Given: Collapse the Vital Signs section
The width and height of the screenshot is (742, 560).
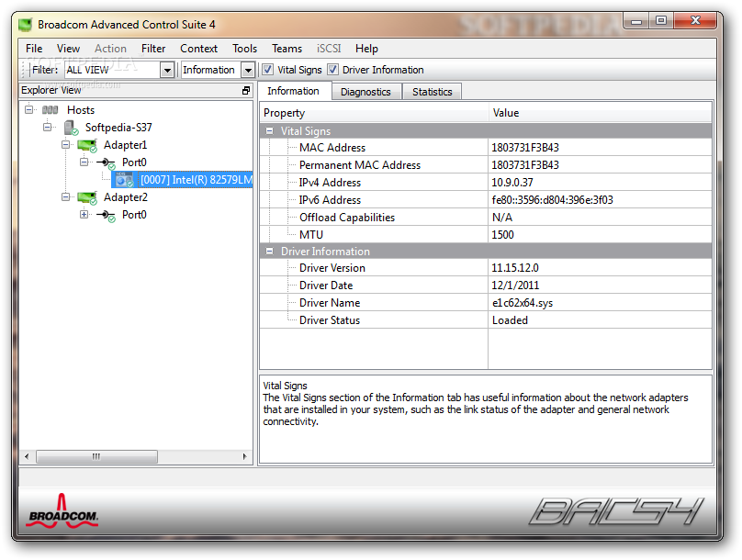Looking at the screenshot, I should [x=269, y=131].
